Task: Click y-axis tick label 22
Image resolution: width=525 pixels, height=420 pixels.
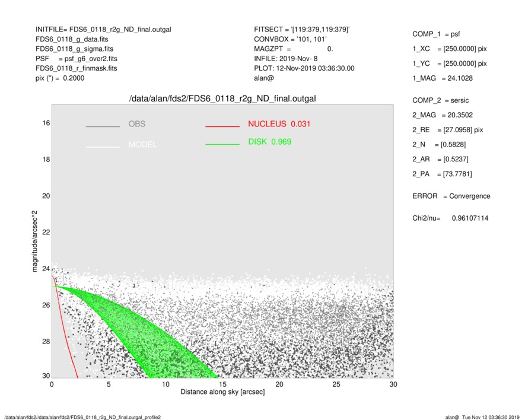Action: [x=46, y=232]
